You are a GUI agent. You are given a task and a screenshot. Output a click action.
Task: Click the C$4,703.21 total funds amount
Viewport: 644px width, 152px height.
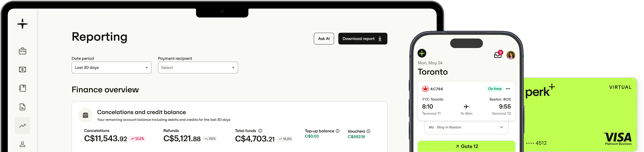pos(255,139)
